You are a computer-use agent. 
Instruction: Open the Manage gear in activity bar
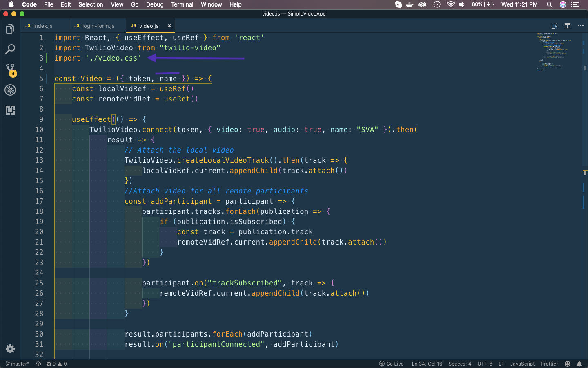point(10,349)
